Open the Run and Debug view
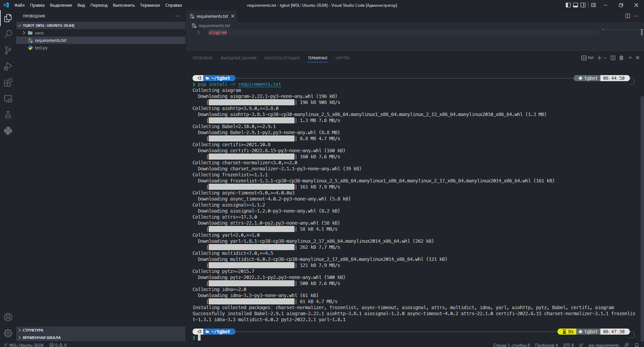 pos(8,65)
